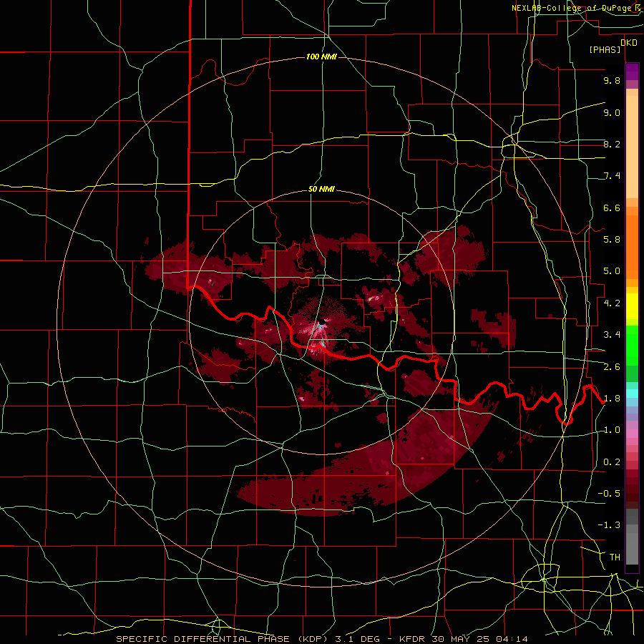This screenshot has width=644, height=644.
Task: Click the 50 NMI range ring label
Action: (321, 190)
